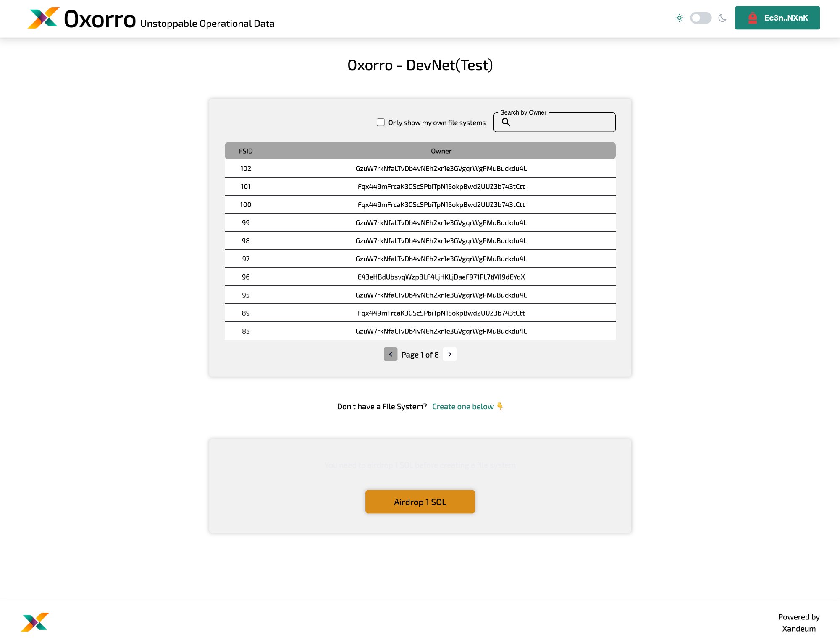Select the sun icon for light mode
This screenshot has width=840, height=640.
click(679, 18)
